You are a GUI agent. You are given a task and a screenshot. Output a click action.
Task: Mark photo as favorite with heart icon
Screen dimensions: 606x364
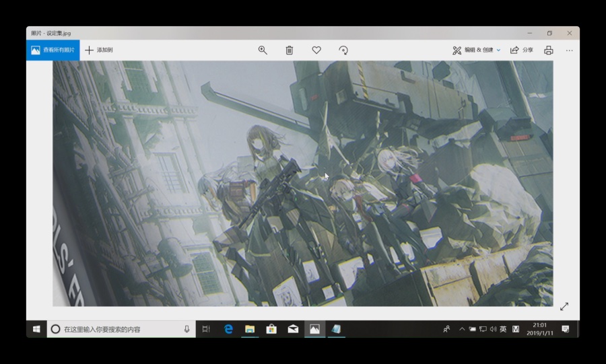pyautogui.click(x=316, y=50)
